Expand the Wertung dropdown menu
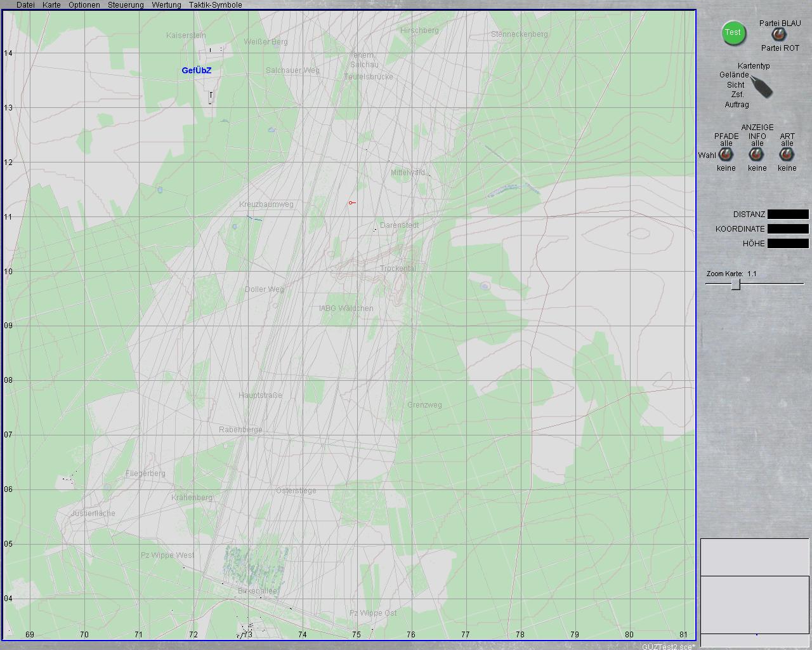This screenshot has width=812, height=650. pyautogui.click(x=166, y=5)
